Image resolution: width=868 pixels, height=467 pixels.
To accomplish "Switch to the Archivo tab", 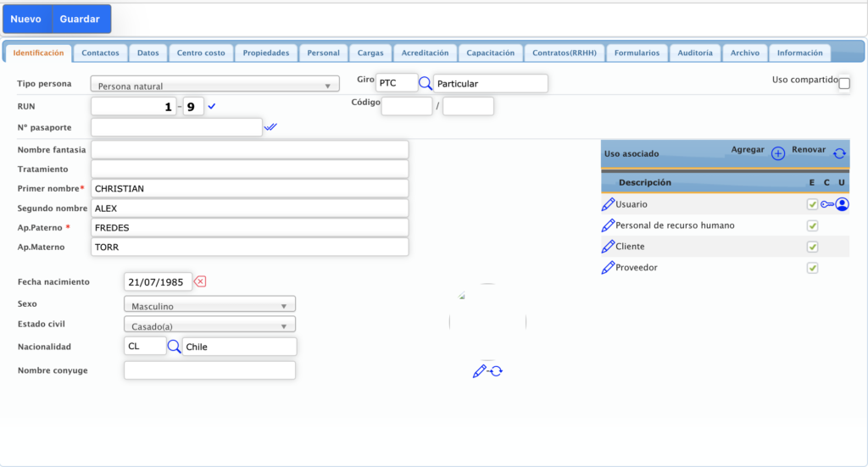I will [744, 53].
